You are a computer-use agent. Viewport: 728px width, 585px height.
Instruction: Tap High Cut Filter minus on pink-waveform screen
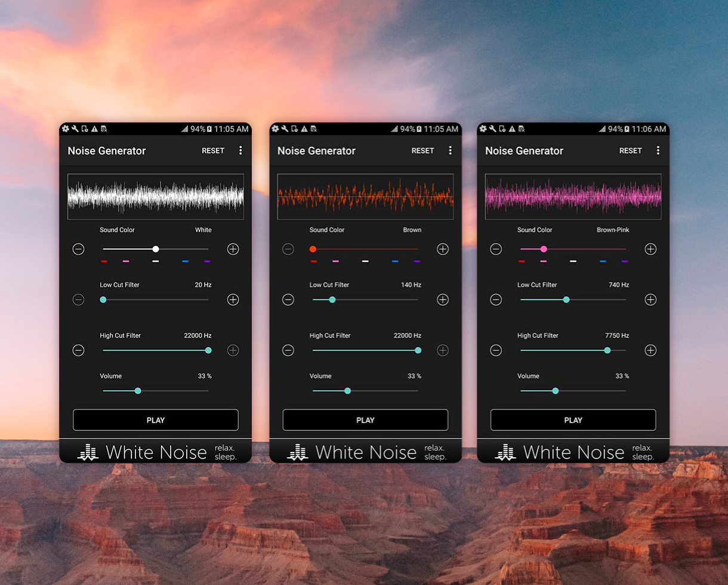pyautogui.click(x=496, y=350)
